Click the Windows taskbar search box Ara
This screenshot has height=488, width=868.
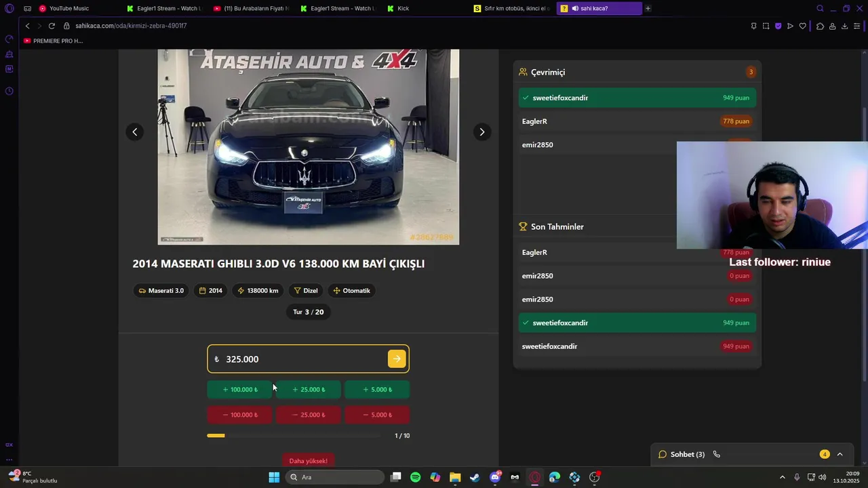334,477
